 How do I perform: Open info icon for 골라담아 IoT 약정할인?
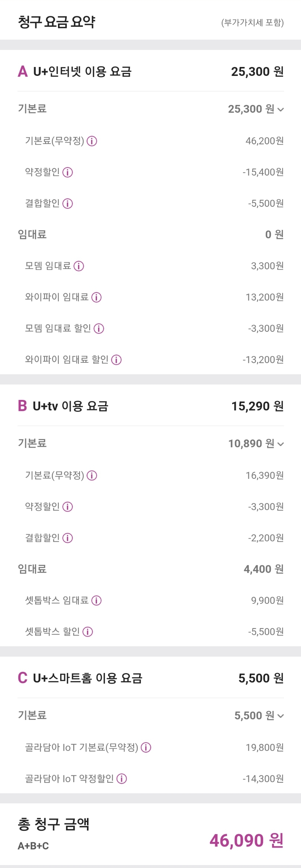(122, 779)
